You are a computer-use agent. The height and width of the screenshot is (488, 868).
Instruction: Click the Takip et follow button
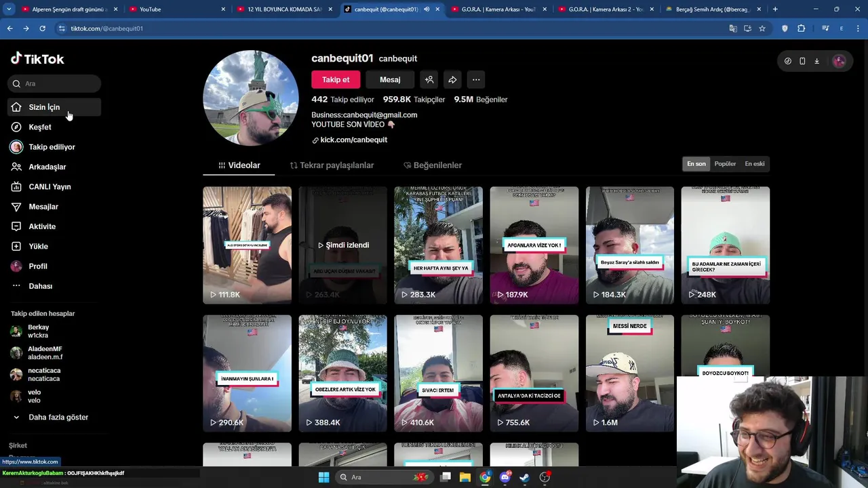point(336,79)
